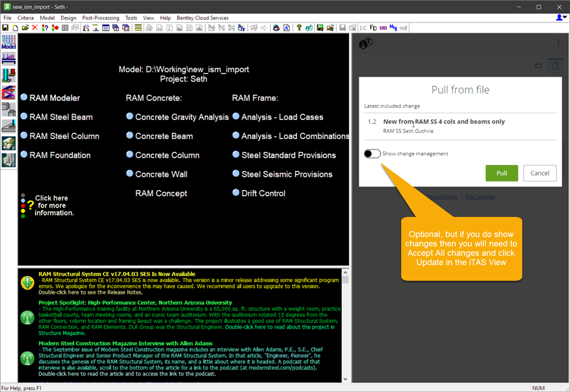The image size is (570, 392).
Task: Click the cloud icon in the iTwin panel
Action: tap(538, 66)
